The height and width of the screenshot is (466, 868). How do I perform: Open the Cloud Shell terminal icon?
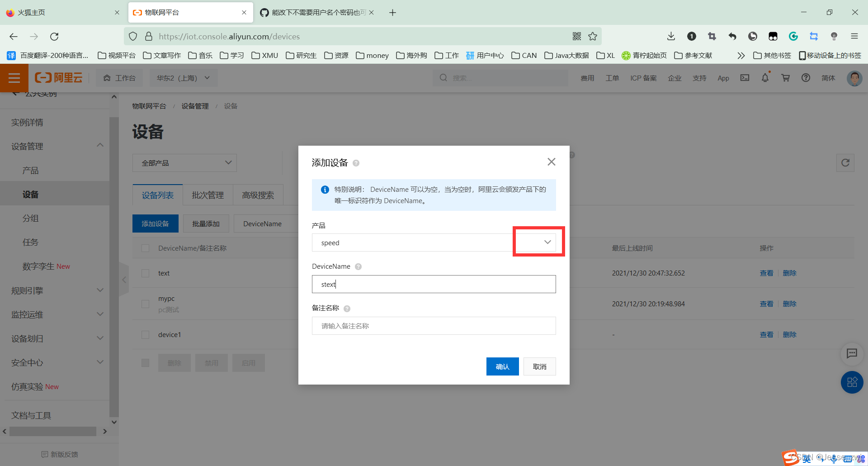745,78
